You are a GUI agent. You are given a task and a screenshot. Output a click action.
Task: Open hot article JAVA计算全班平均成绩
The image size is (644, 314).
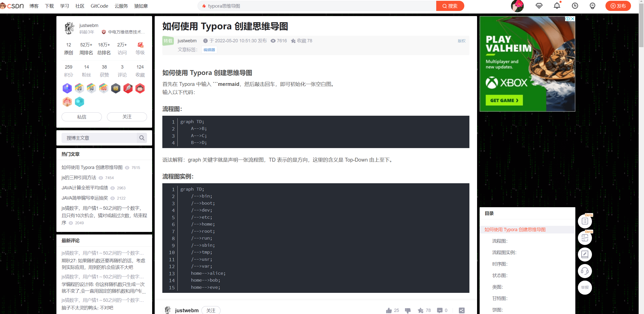tap(85, 188)
